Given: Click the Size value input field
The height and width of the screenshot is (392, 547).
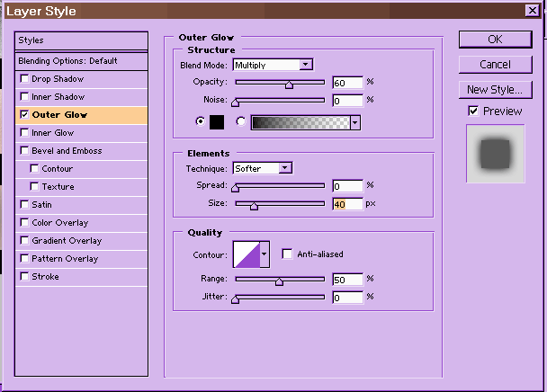Looking at the screenshot, I should [x=346, y=204].
